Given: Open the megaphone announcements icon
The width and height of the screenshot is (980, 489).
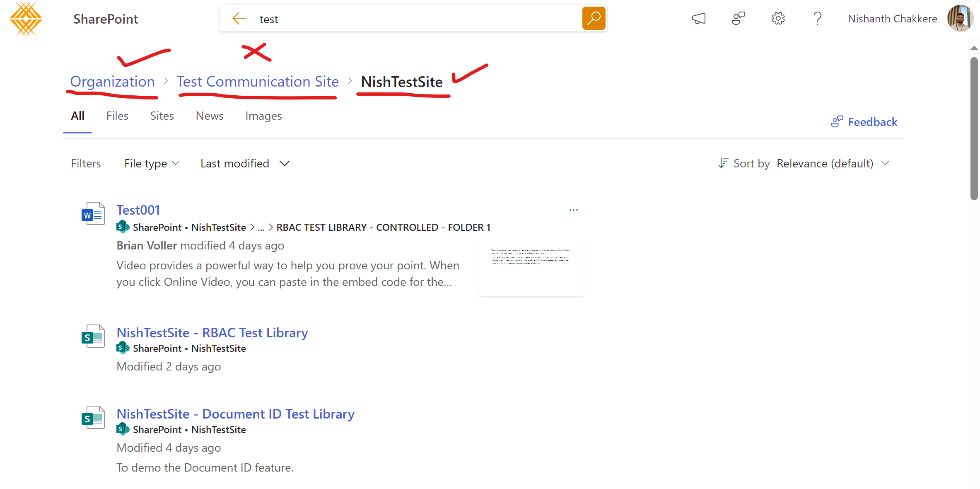Looking at the screenshot, I should click(698, 19).
